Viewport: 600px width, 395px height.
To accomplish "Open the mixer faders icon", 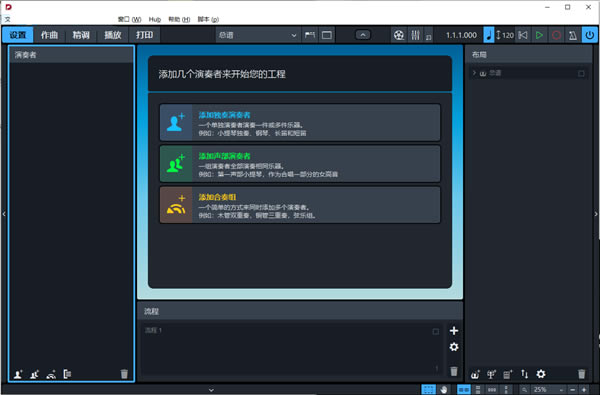I will click(415, 35).
